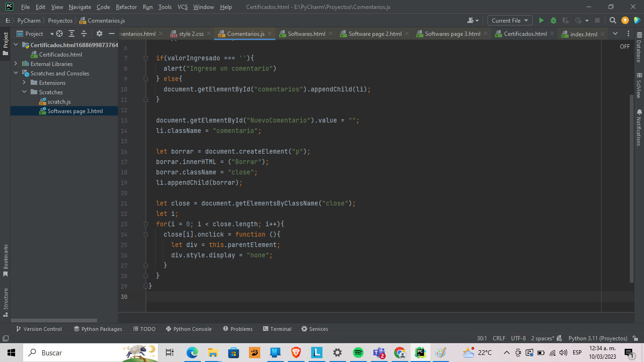This screenshot has width=644, height=362.
Task: Toggle the OFF indicator in the editor corner
Action: pos(625,46)
